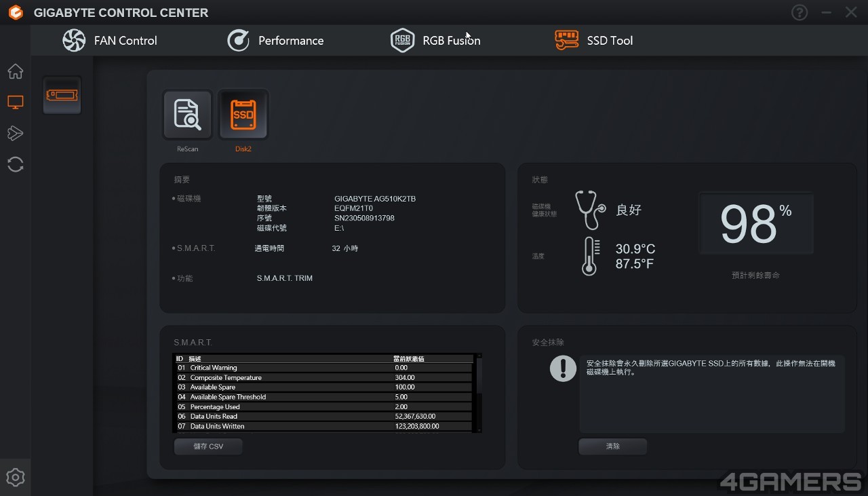Image resolution: width=868 pixels, height=496 pixels.
Task: Select the SSD device thumbnail in side panel
Action: pos(62,95)
